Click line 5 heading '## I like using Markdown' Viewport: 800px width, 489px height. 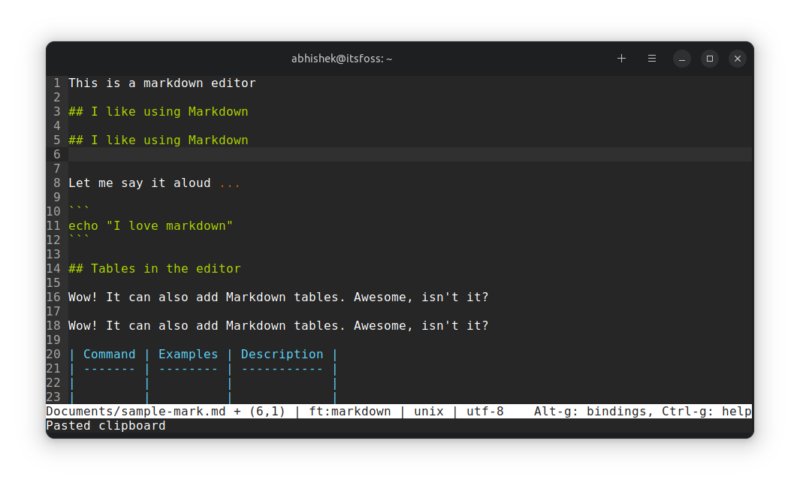[x=158, y=140]
